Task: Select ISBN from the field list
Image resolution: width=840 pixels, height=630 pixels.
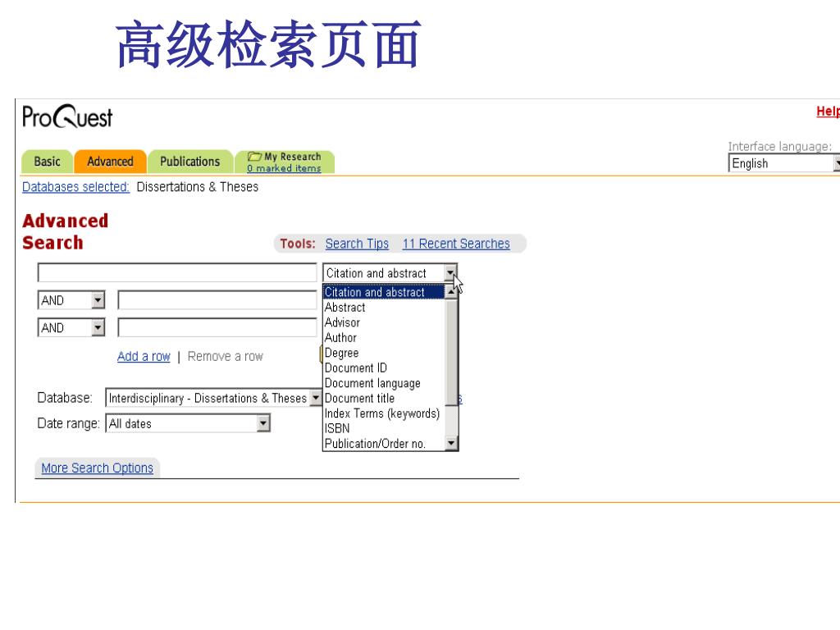Action: pyautogui.click(x=384, y=428)
